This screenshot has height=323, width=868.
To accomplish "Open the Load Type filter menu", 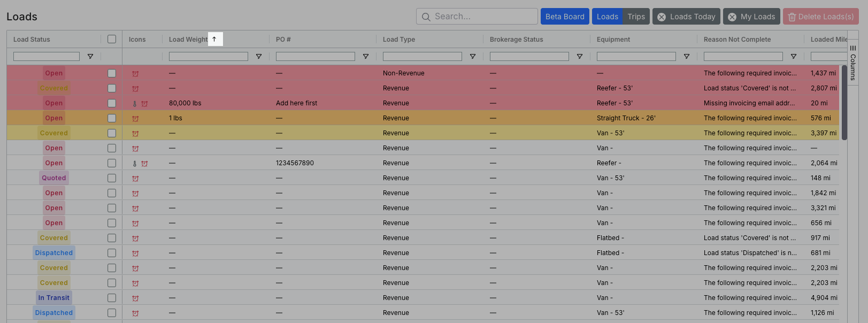I will [x=473, y=57].
